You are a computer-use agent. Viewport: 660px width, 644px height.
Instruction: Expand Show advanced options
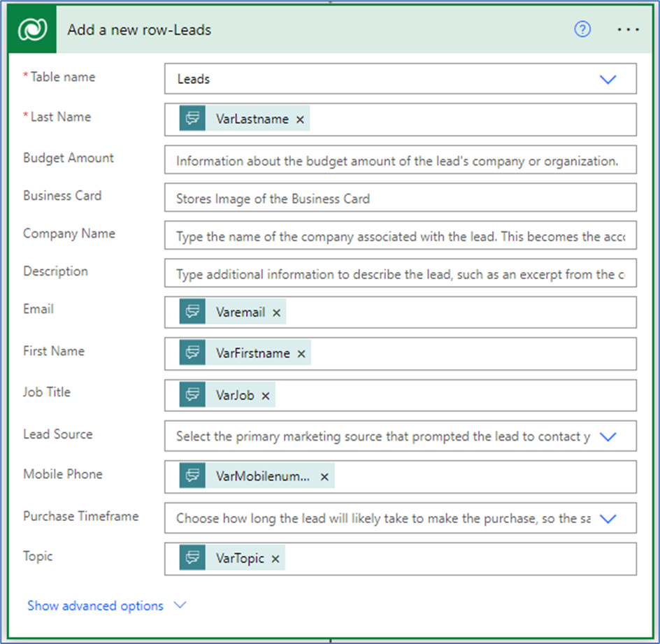click(x=95, y=606)
